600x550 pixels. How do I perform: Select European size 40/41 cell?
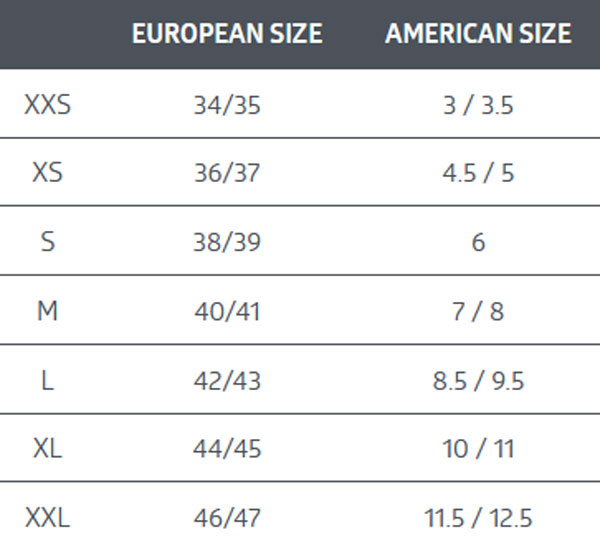pyautogui.click(x=227, y=311)
